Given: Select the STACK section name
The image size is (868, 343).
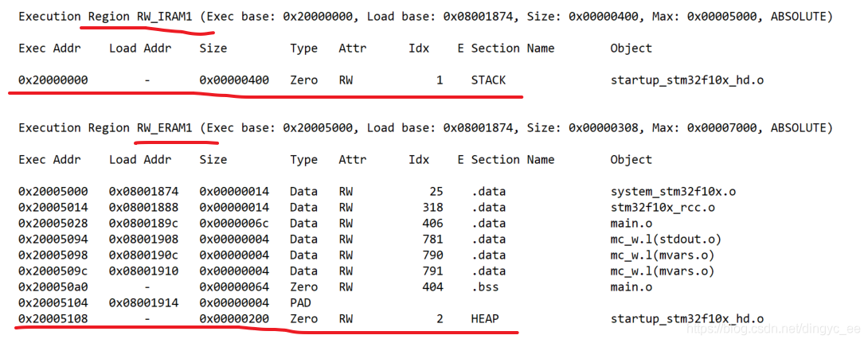Looking at the screenshot, I should pos(488,80).
